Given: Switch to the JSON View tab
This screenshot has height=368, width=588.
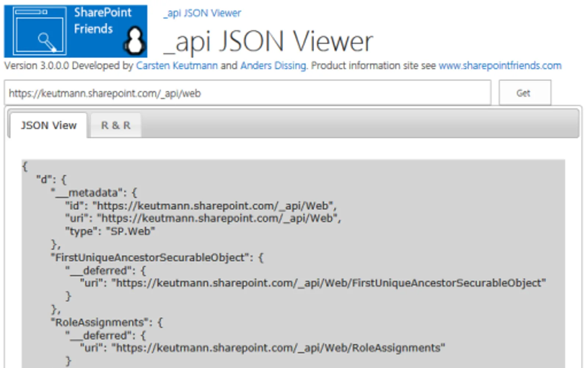Looking at the screenshot, I should click(49, 125).
